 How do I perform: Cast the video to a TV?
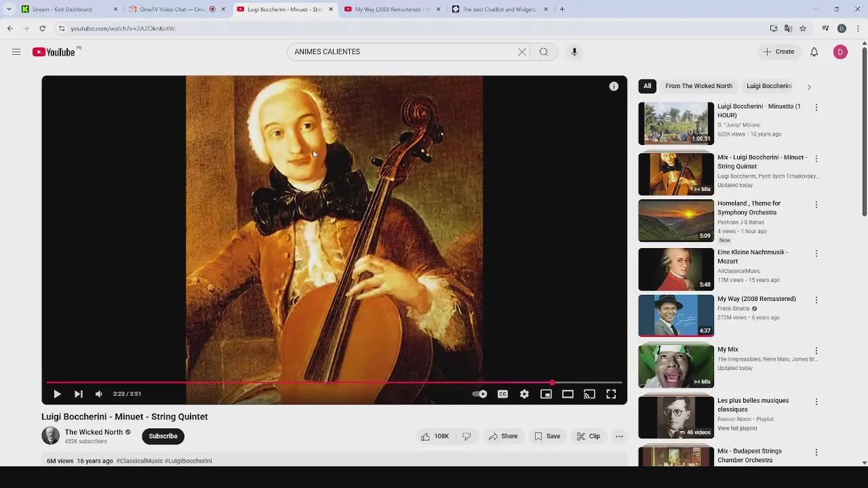click(x=589, y=394)
